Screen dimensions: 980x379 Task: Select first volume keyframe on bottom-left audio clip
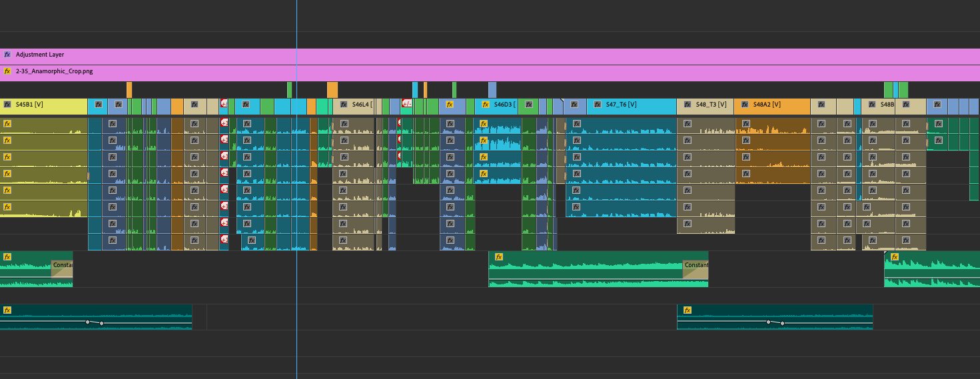[x=87, y=322]
